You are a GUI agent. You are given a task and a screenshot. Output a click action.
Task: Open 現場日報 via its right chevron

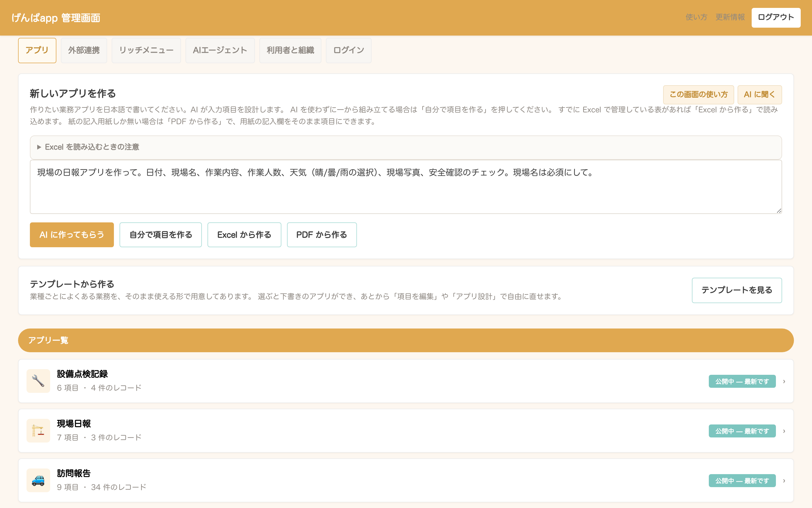784,431
